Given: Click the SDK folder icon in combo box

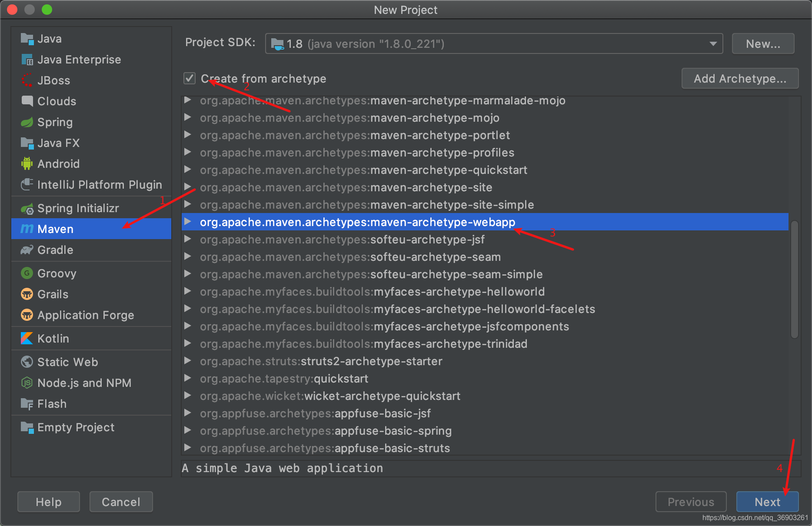Looking at the screenshot, I should [277, 44].
